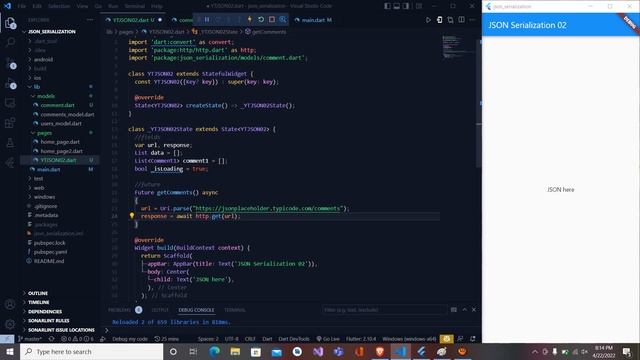Split the editor to the right
Viewport: 640px width, 360px height.
(461, 20)
